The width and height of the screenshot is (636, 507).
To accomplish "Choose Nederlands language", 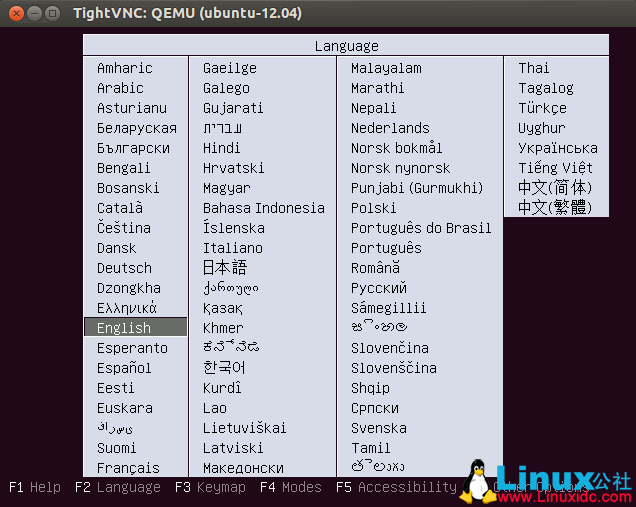I will [390, 128].
